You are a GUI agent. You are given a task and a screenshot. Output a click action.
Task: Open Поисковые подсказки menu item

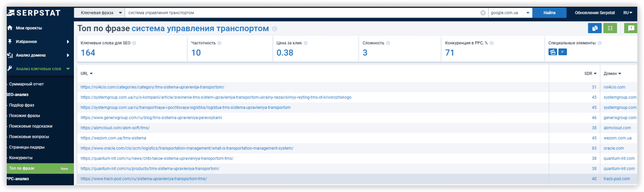pos(31,126)
